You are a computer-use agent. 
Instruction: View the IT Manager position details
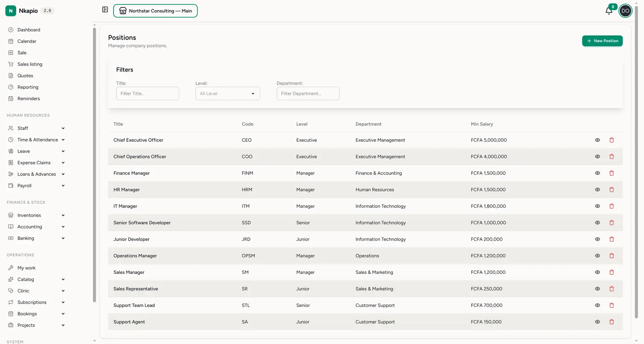597,206
